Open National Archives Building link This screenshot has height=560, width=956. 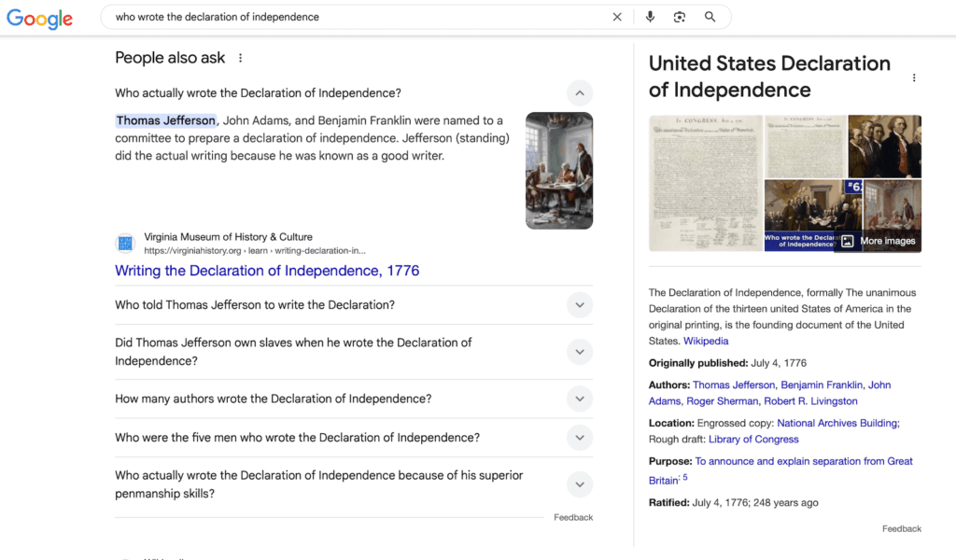tap(837, 423)
